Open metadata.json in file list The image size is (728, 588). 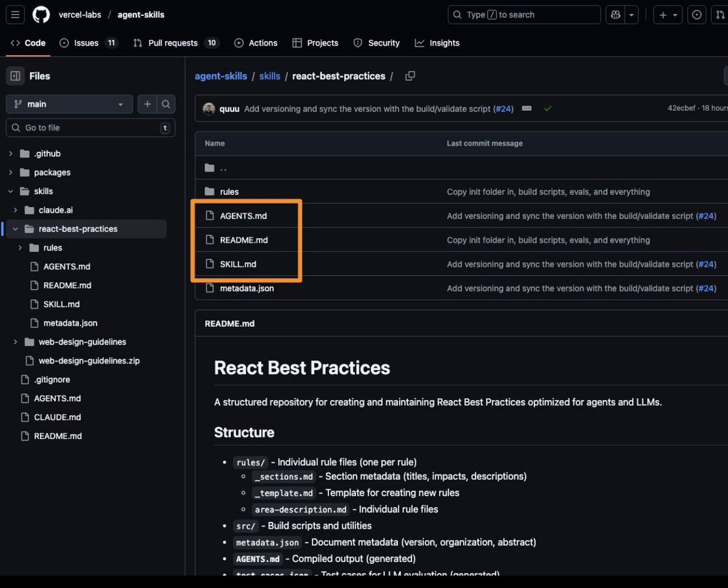pyautogui.click(x=247, y=288)
